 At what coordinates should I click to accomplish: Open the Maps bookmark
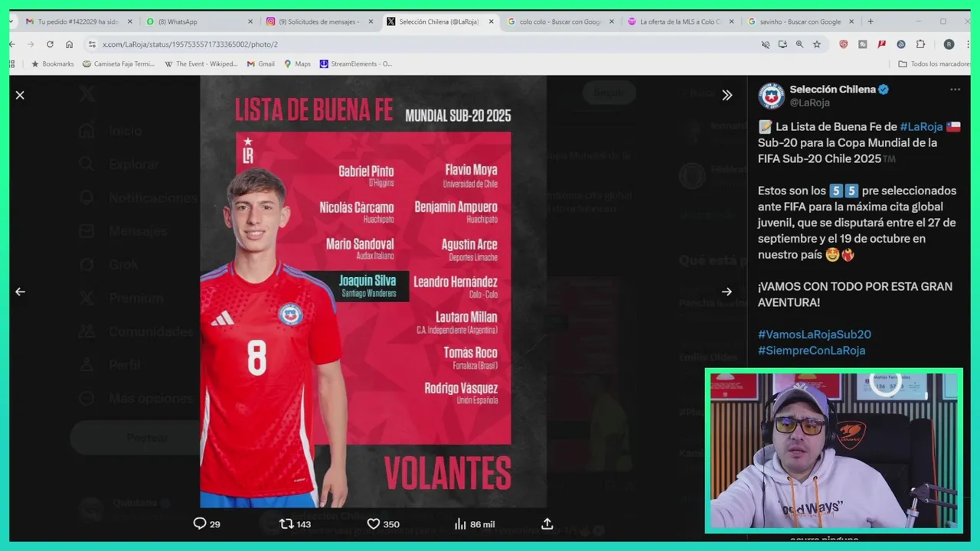tap(297, 64)
